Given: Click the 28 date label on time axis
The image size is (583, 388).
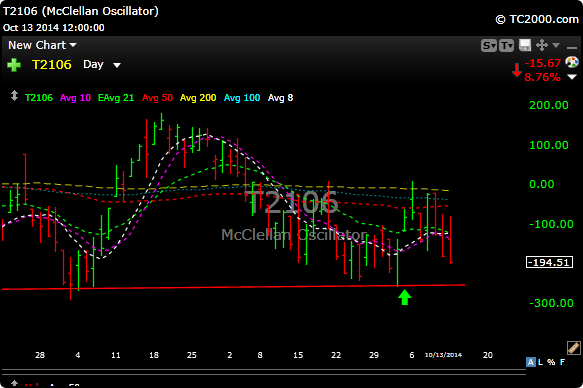Looking at the screenshot, I should tap(40, 355).
